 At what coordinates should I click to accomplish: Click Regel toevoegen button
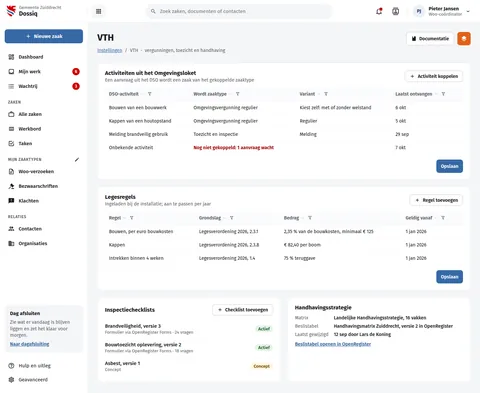(436, 200)
